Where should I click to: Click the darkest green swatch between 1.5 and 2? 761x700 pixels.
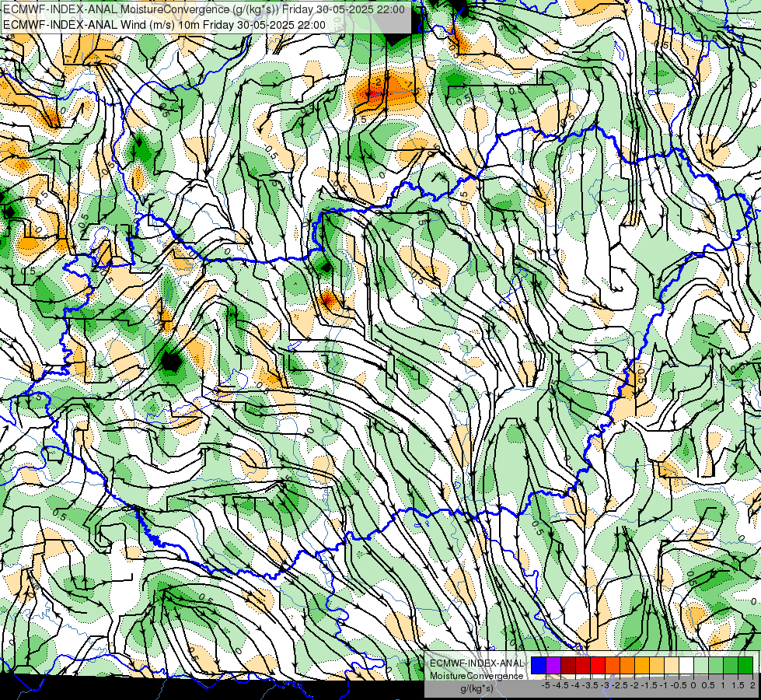click(x=745, y=665)
